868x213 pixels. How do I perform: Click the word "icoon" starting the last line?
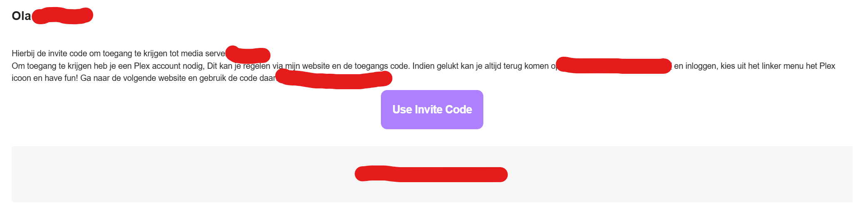click(x=21, y=78)
